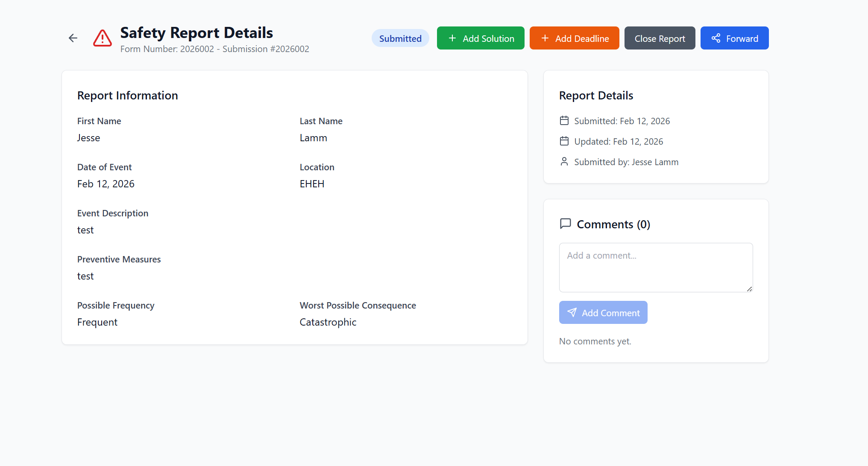Click the plus icon on Add Deadline
This screenshot has height=466, width=868.
[545, 38]
